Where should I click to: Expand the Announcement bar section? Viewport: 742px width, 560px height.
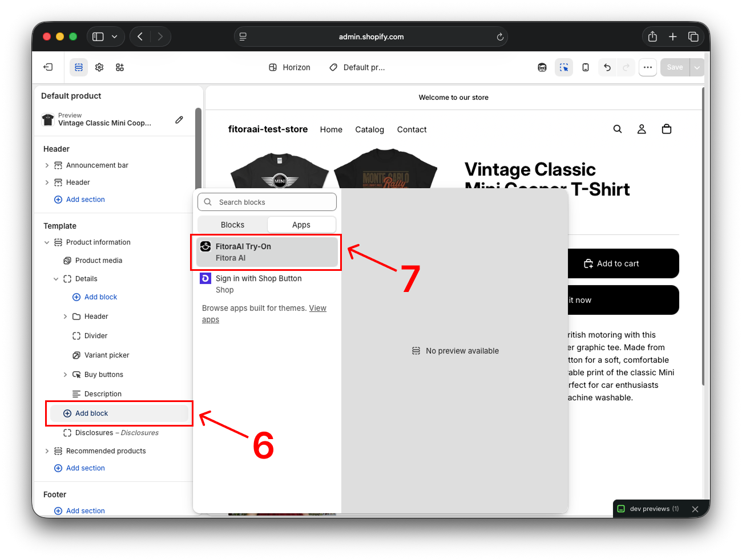coord(47,165)
